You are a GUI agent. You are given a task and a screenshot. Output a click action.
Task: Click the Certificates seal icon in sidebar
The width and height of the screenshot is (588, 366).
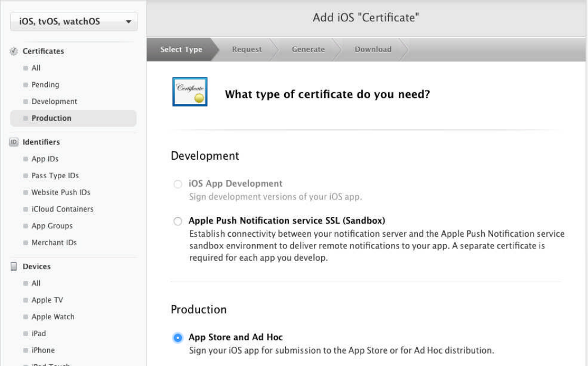click(x=13, y=51)
